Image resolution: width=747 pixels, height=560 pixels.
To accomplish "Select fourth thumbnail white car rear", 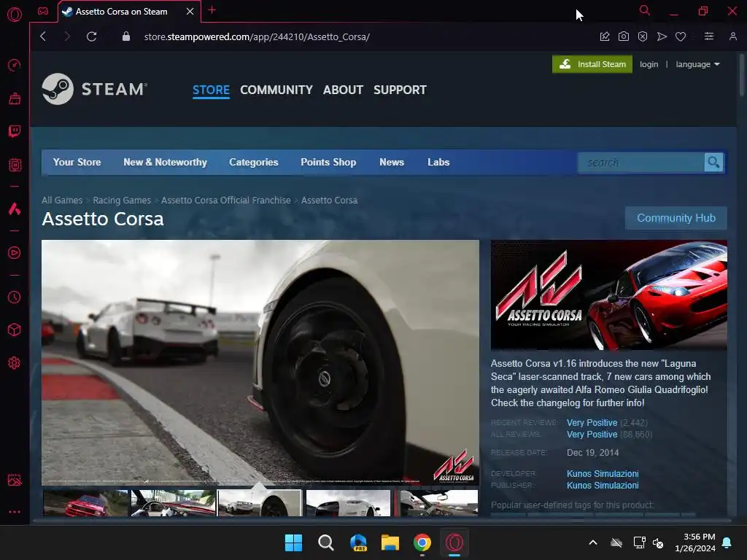I will click(348, 503).
